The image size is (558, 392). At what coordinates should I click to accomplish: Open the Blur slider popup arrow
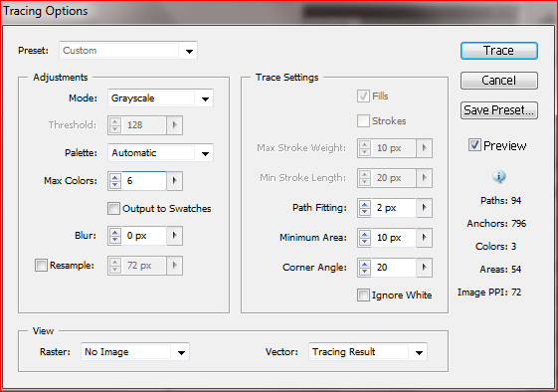[x=174, y=236]
